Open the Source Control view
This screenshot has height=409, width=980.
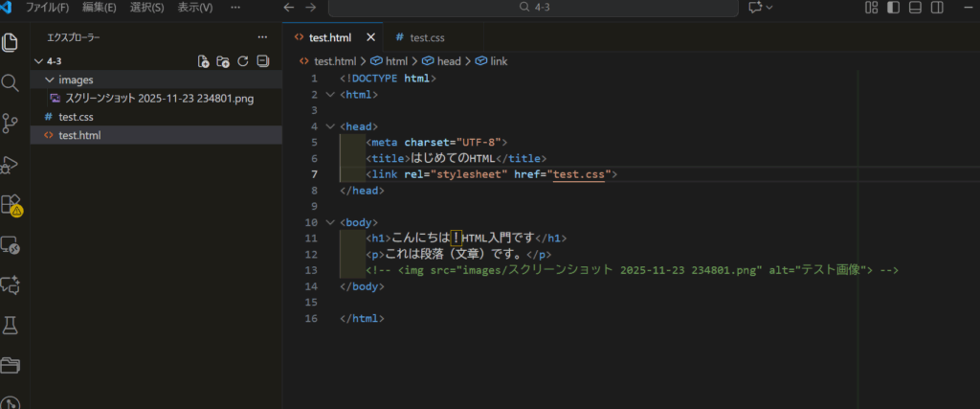(11, 124)
